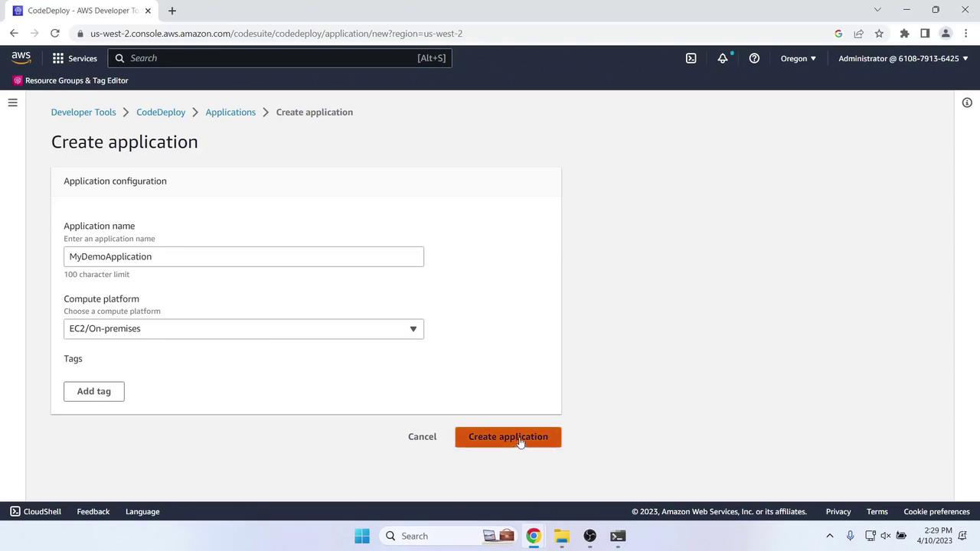This screenshot has width=980, height=551.
Task: Bookmark this tab with the star
Action: point(879,34)
